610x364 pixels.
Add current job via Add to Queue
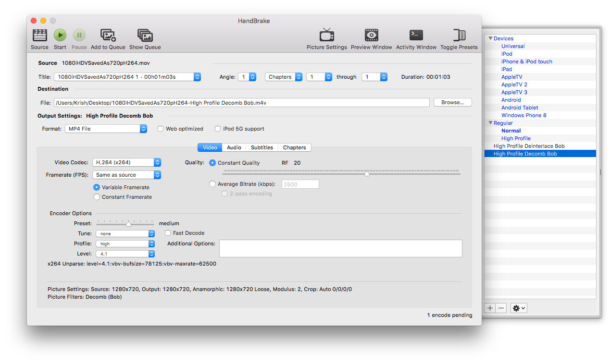point(108,36)
